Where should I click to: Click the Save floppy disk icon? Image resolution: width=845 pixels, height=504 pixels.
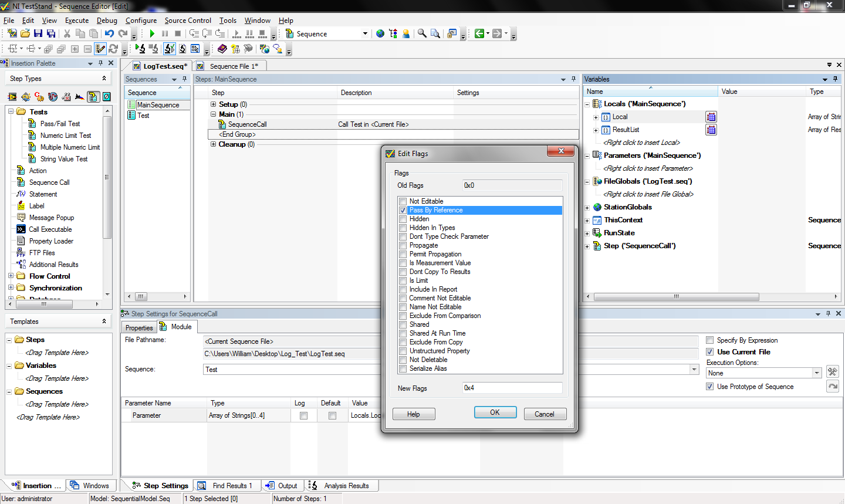pos(38,33)
